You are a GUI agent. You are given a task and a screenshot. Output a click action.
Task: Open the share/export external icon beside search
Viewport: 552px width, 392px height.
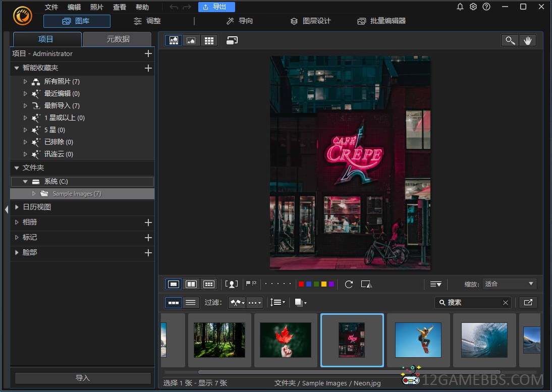click(x=528, y=302)
